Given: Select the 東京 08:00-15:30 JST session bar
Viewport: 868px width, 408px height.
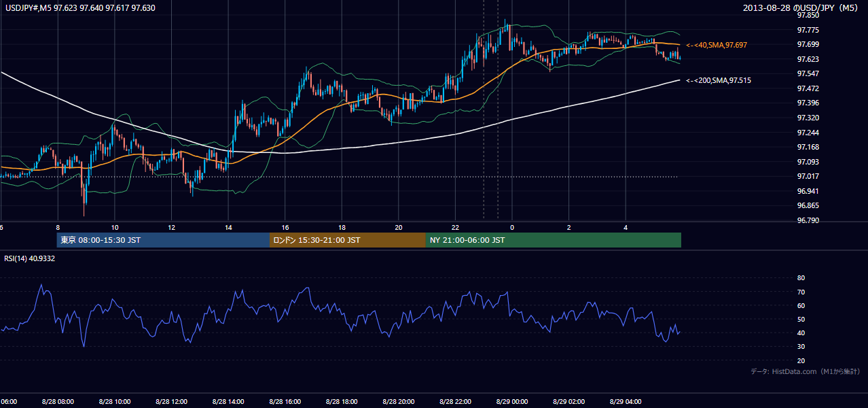Looking at the screenshot, I should (163, 240).
